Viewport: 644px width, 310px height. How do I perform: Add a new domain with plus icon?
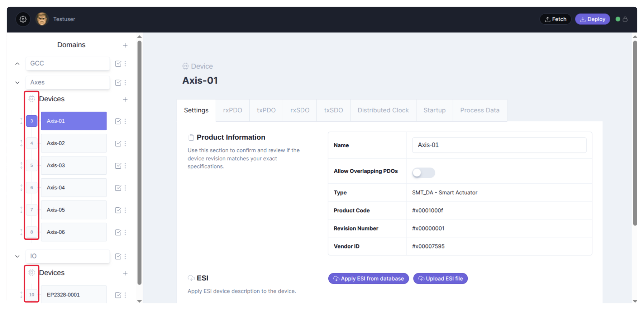(125, 45)
